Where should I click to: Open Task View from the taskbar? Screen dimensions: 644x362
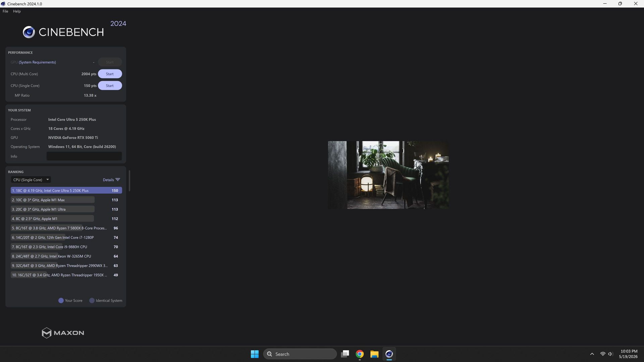pyautogui.click(x=345, y=354)
